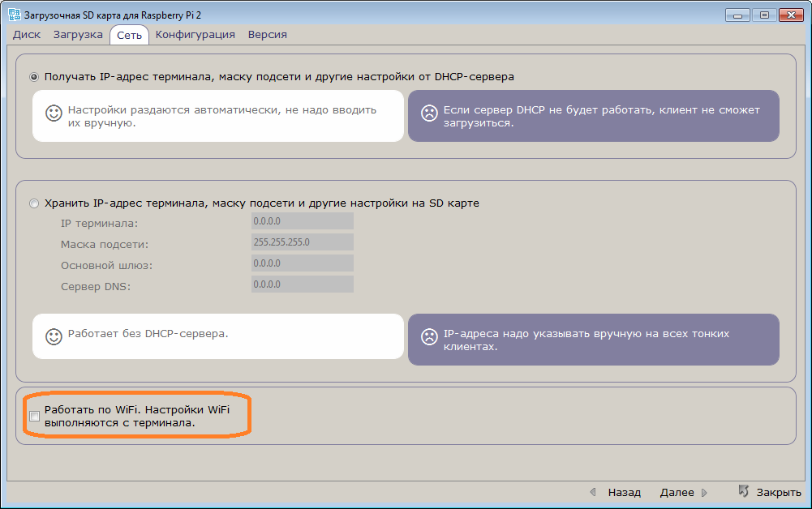
Task: Click the smiley icon beside 'Работает без DHCP-сервера'
Action: [52, 335]
